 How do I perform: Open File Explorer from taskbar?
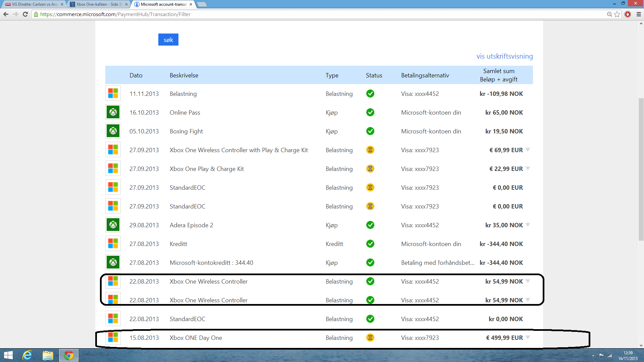click(x=48, y=355)
